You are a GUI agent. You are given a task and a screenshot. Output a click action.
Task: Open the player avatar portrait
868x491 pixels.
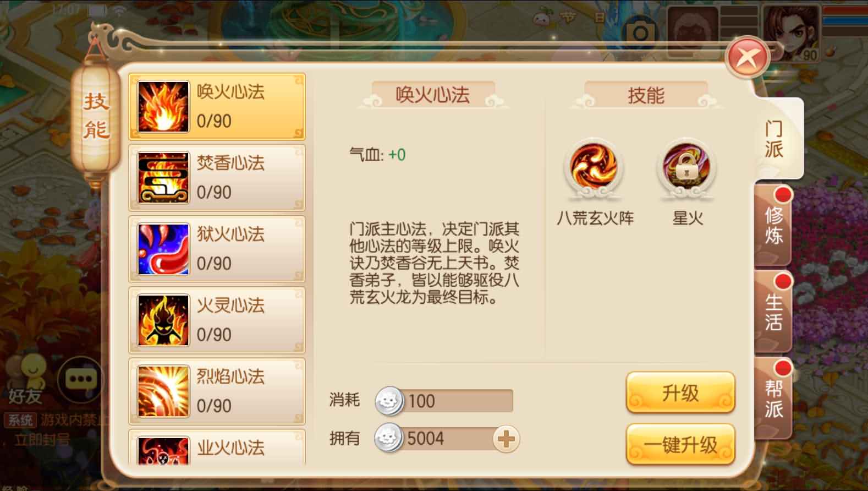click(x=791, y=33)
